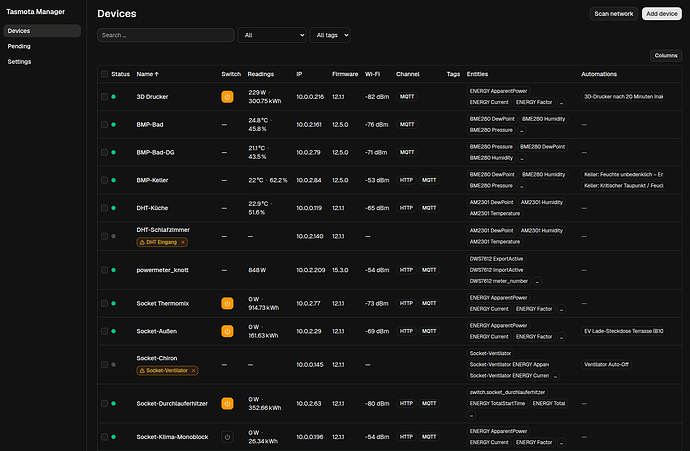The width and height of the screenshot is (690, 451).
Task: Toggle power switch for 3D Drucker
Action: click(x=227, y=97)
